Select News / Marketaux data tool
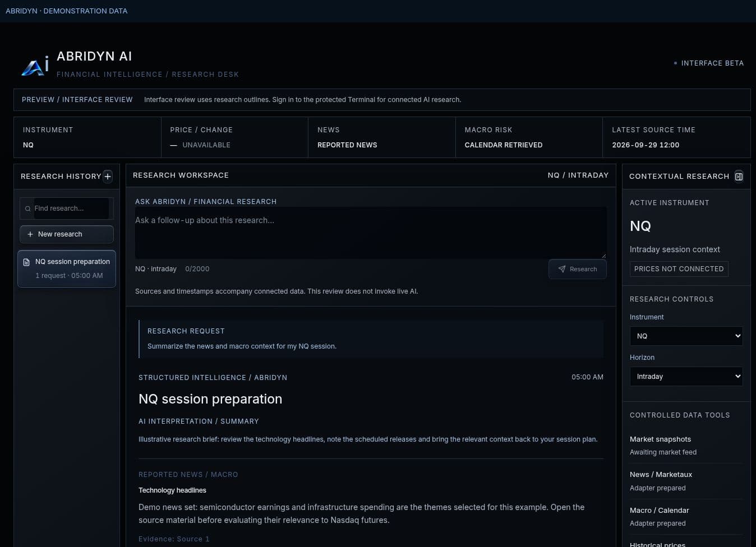 (x=686, y=481)
